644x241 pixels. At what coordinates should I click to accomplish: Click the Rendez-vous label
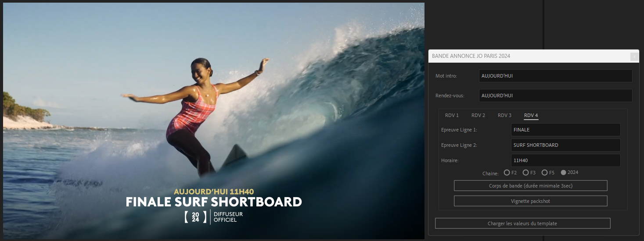click(450, 96)
